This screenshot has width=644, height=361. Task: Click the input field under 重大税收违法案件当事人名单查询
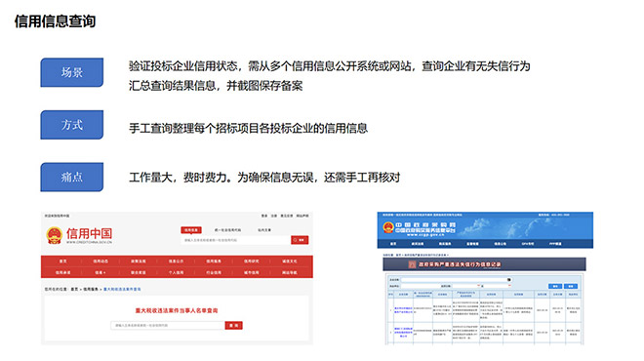point(168,325)
